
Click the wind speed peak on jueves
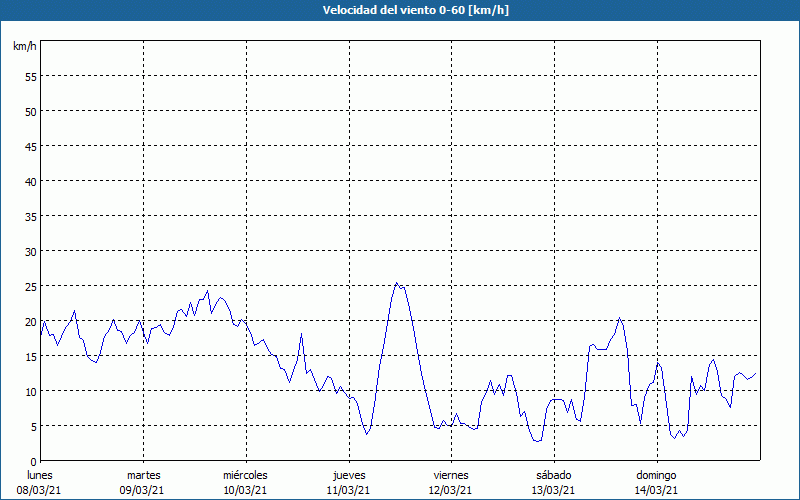[396, 283]
